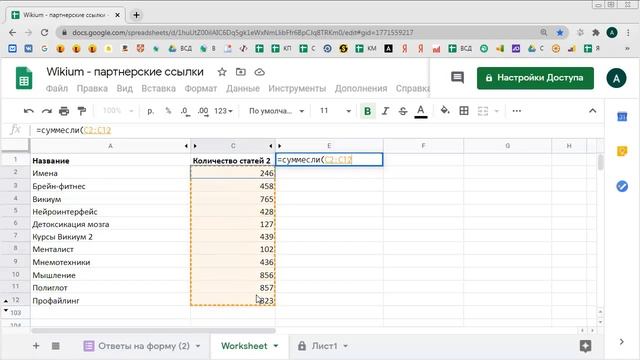Click the merge cells icon
This screenshot has width=640, height=360.
click(483, 111)
